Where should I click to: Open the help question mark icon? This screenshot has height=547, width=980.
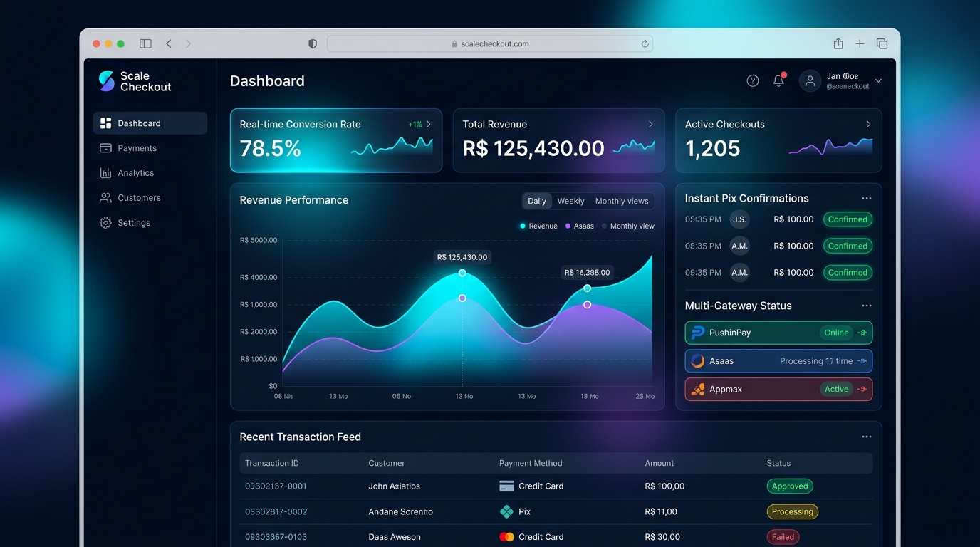coord(753,81)
